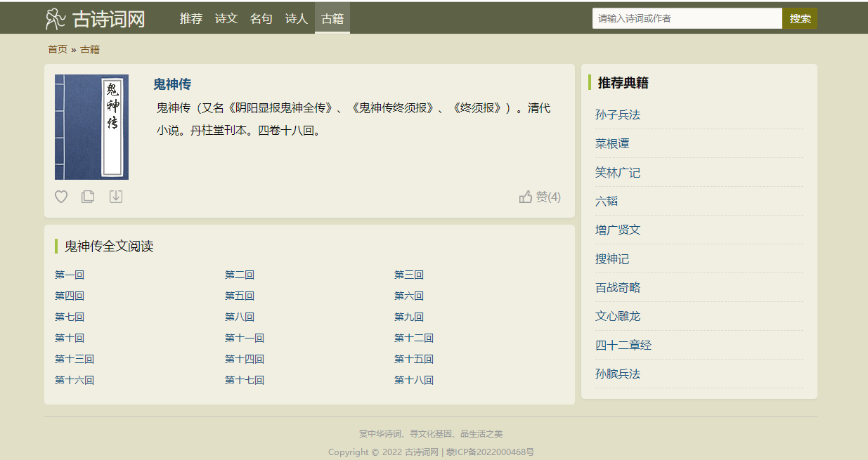The image size is (868, 460).
Task: Open chapter 第七回
Action: pos(70,317)
